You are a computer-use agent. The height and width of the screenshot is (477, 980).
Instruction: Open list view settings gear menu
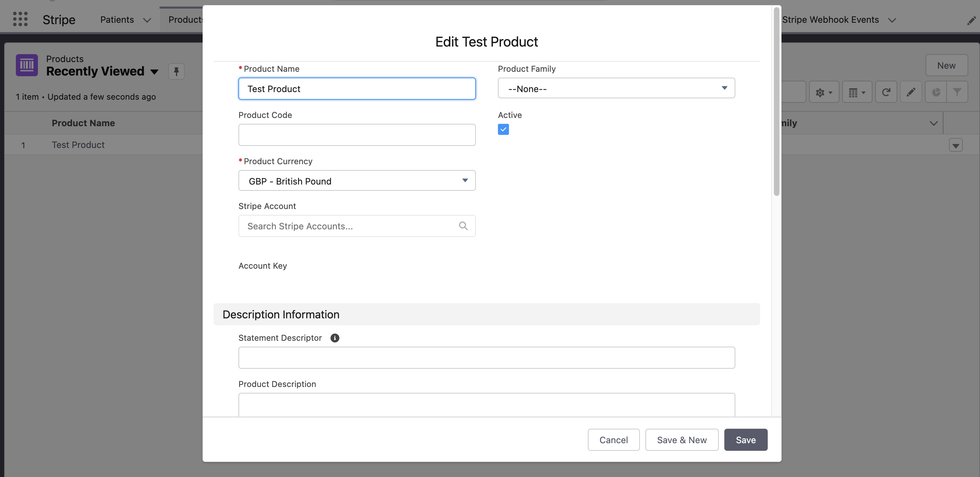pyautogui.click(x=824, y=92)
